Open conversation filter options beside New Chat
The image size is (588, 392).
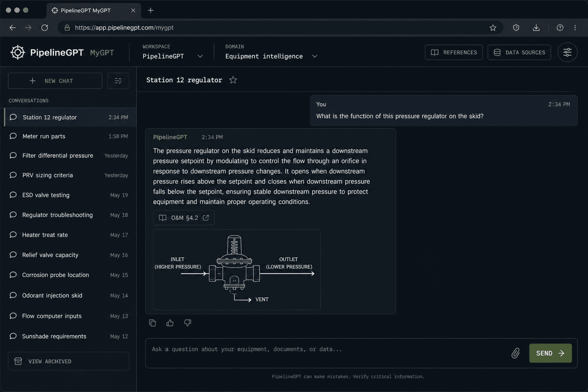click(118, 81)
